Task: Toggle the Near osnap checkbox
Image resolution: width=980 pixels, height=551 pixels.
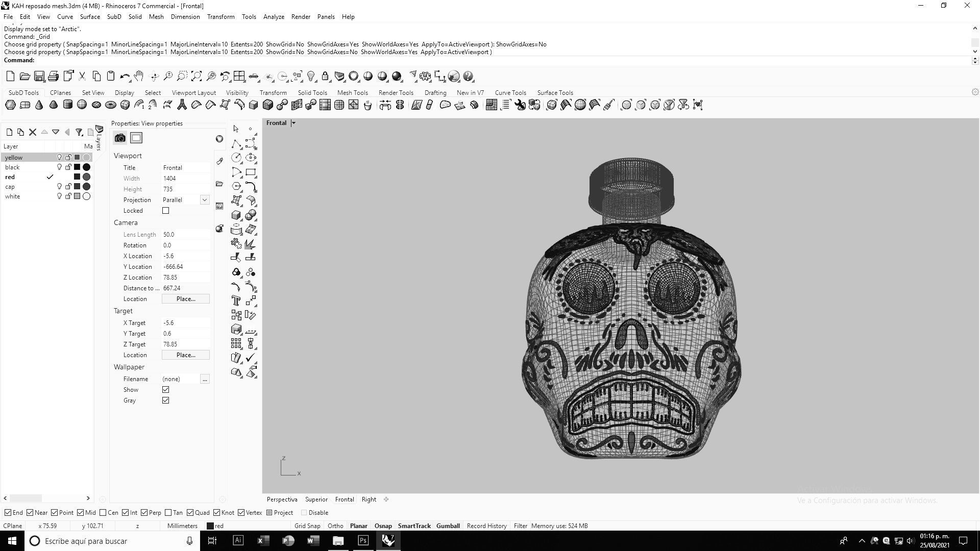Action: 30,513
